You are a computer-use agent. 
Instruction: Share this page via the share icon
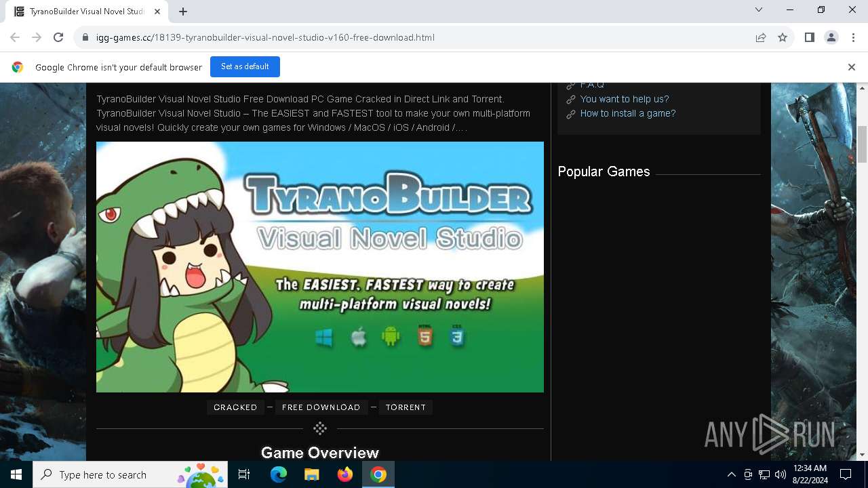[x=761, y=37]
